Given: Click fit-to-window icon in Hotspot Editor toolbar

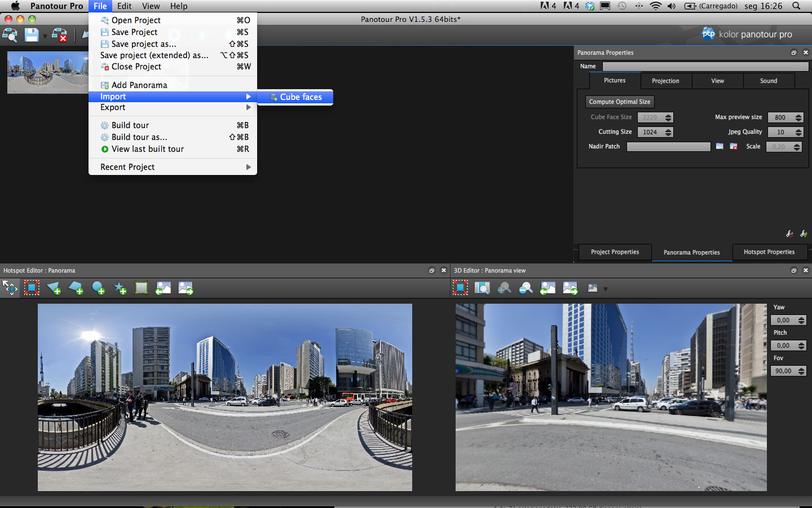Looking at the screenshot, I should (x=32, y=288).
